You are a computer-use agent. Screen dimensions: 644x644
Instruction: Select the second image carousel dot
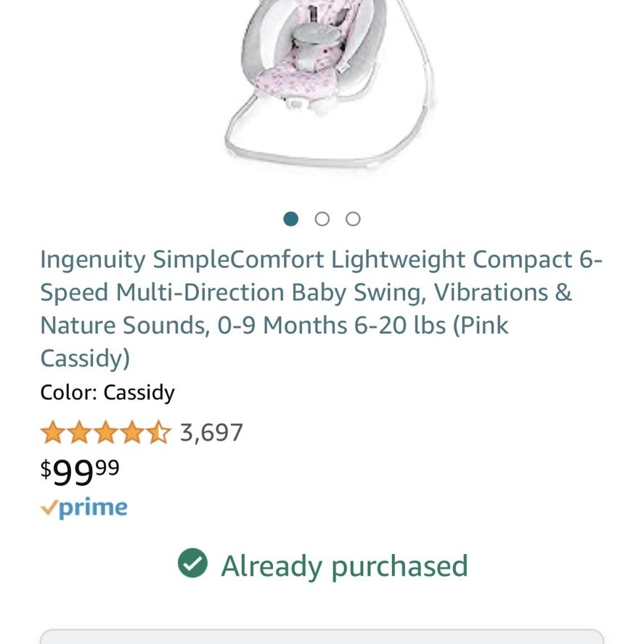(322, 219)
